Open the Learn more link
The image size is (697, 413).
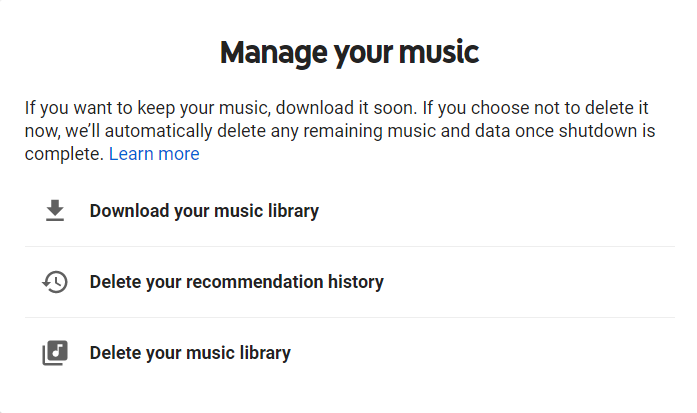pos(154,154)
